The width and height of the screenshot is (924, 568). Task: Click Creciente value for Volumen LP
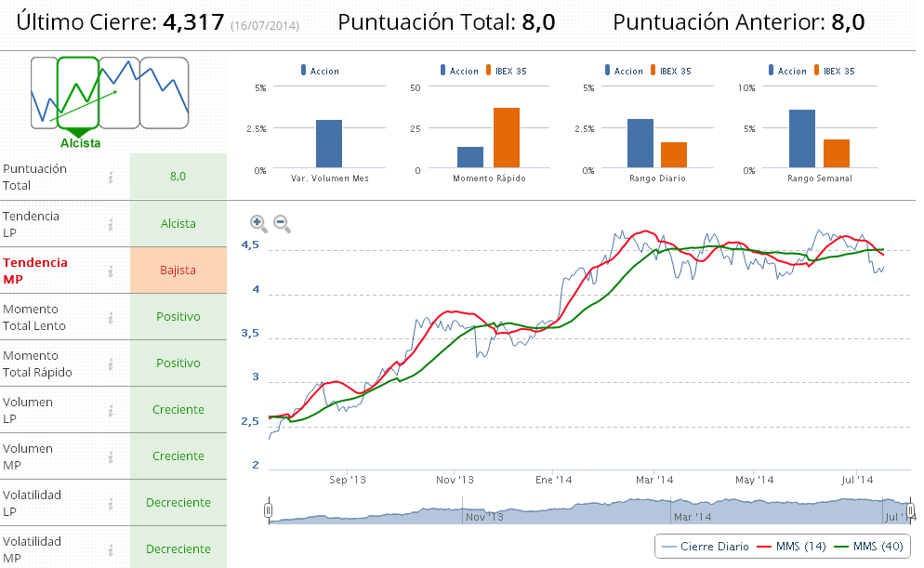(x=178, y=410)
